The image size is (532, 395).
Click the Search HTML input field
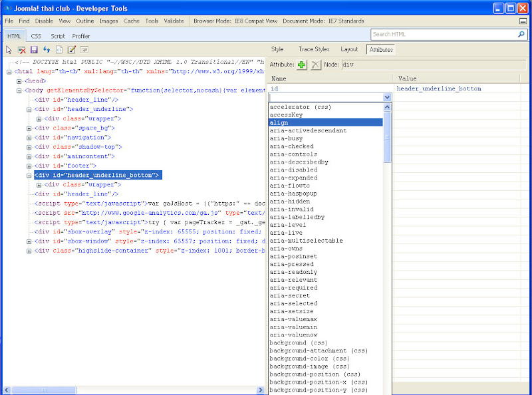(x=444, y=35)
